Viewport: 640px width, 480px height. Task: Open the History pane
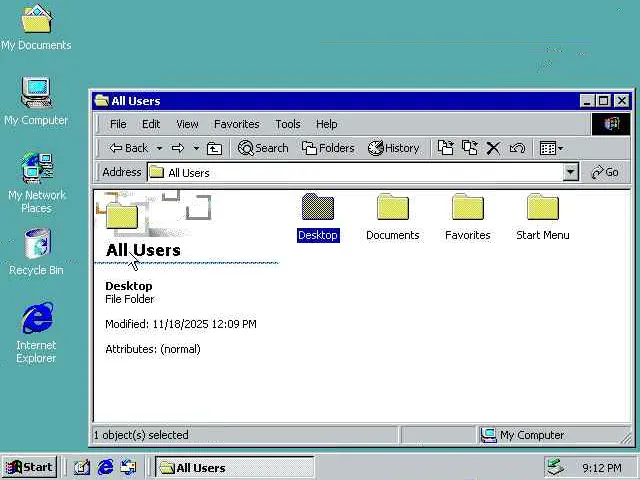pyautogui.click(x=393, y=148)
